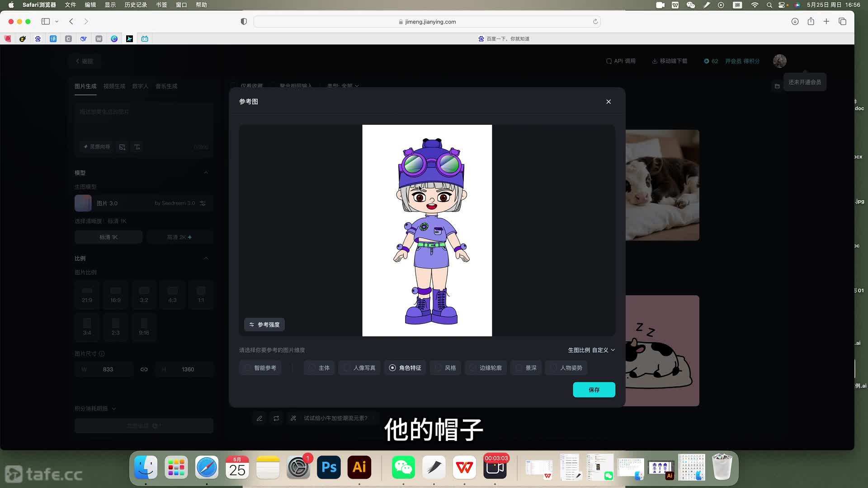Screen dimensions: 868x488
Task: Reload the page in Safari
Action: pyautogui.click(x=595, y=22)
